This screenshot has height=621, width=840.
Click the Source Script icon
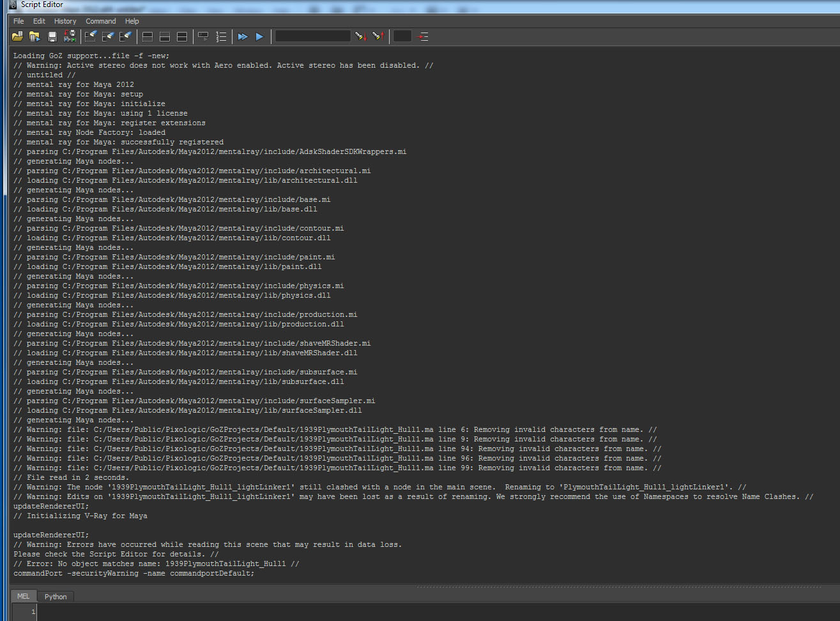[34, 36]
